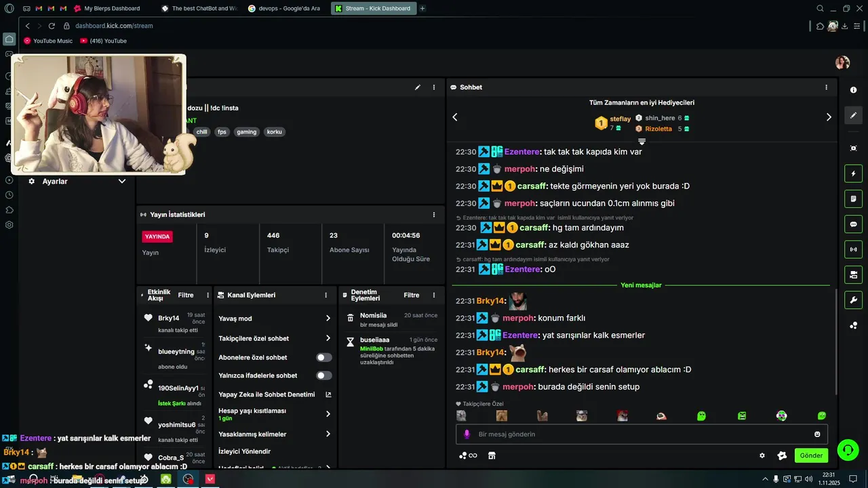Screen dimensions: 868x488
Task: Click username Ezentere in oO message
Action: (x=522, y=270)
